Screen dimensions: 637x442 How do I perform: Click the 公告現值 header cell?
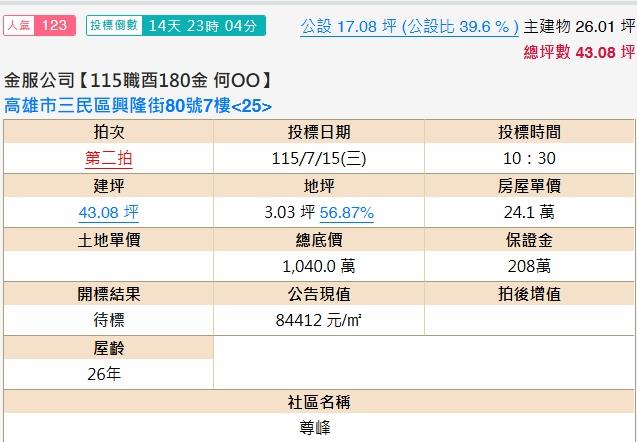coord(319,294)
